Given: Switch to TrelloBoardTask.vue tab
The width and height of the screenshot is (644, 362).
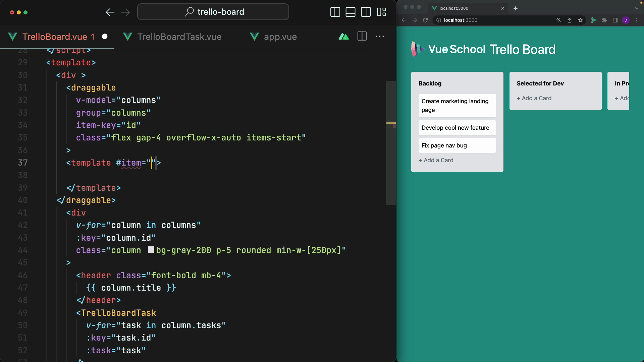Looking at the screenshot, I should click(x=172, y=37).
